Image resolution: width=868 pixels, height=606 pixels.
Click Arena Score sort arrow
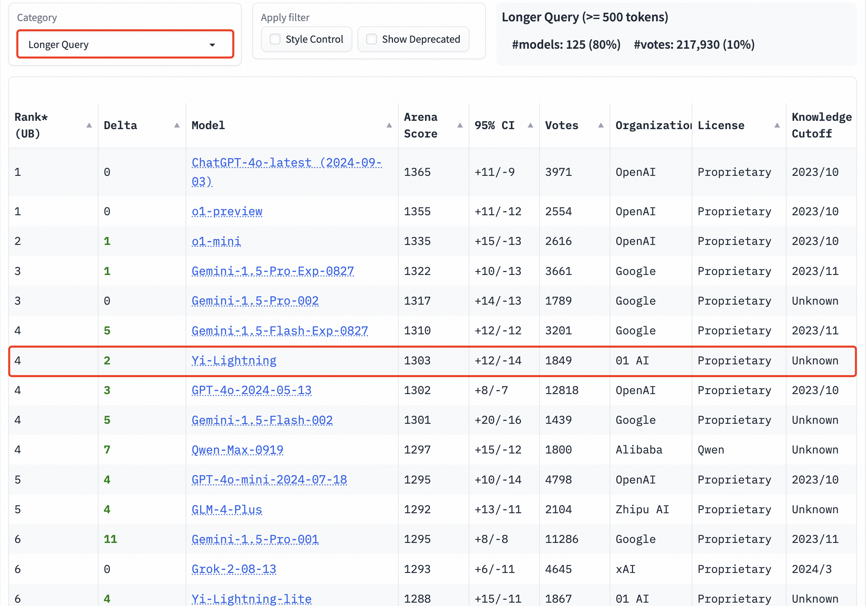460,125
